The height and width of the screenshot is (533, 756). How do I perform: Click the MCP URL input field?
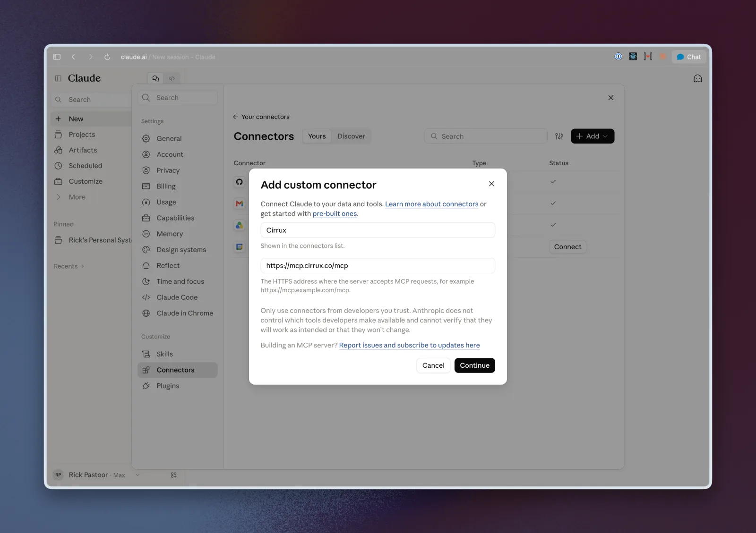(x=378, y=266)
